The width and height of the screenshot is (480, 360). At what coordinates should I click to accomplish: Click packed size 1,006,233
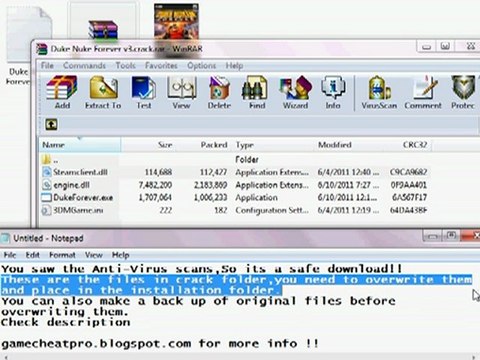pos(210,198)
